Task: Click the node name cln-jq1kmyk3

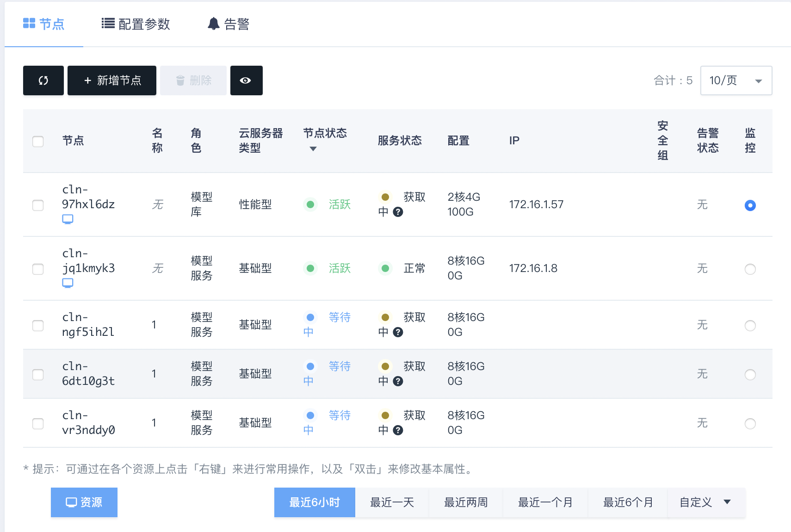Action: point(88,261)
